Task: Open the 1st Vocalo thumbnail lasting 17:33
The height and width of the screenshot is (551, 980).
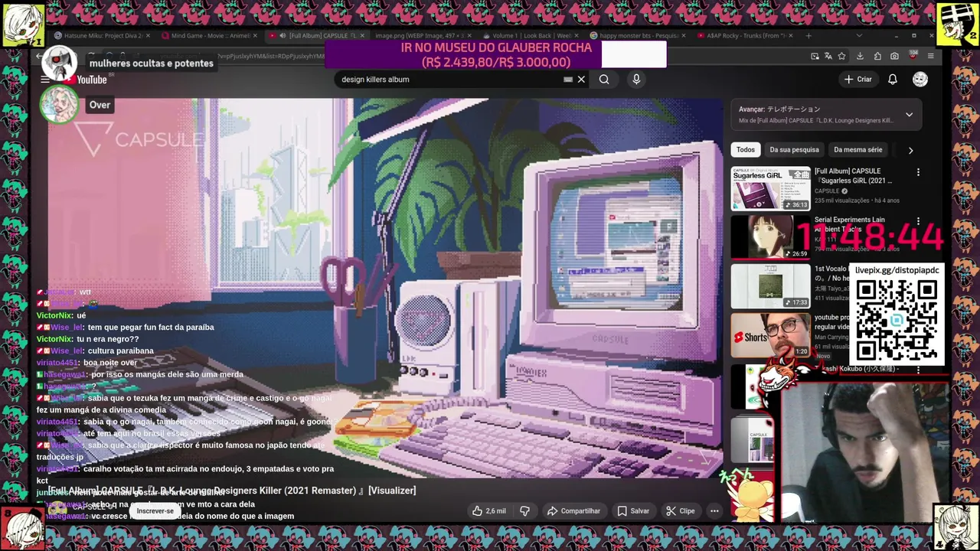Action: [770, 286]
